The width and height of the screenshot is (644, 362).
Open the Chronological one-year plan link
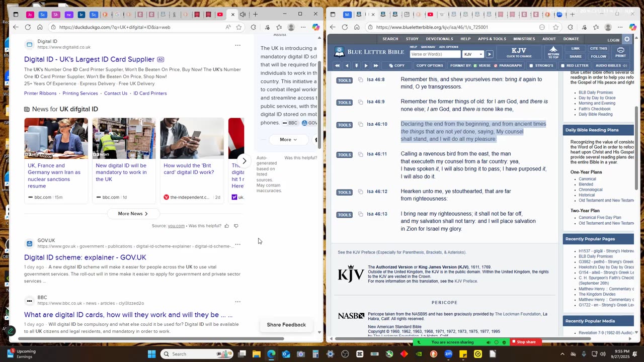coord(590,190)
